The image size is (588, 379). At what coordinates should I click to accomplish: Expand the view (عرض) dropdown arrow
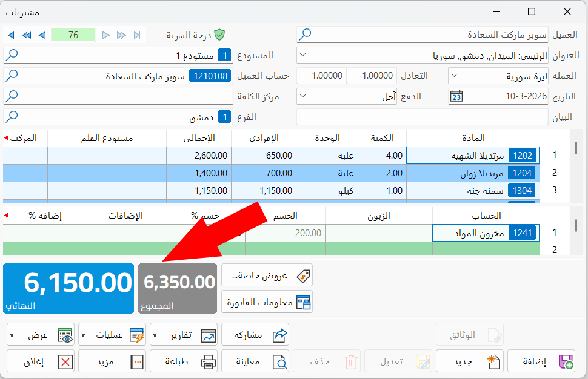coord(12,335)
